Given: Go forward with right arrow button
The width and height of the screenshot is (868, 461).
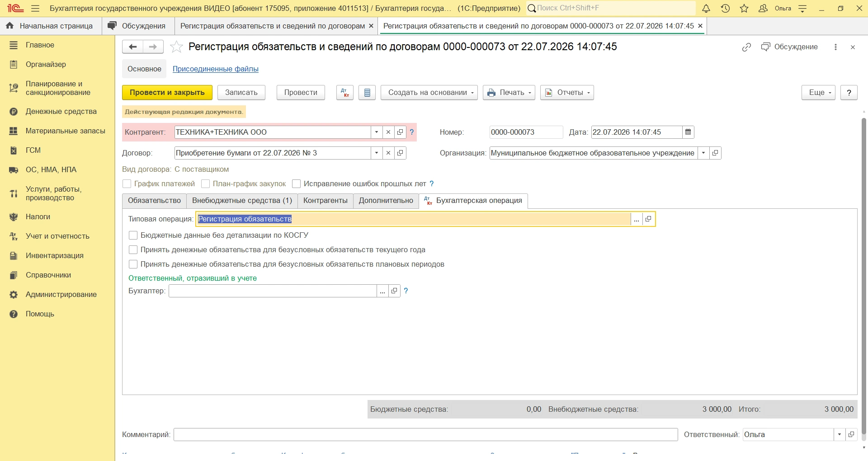Looking at the screenshot, I should 153,47.
